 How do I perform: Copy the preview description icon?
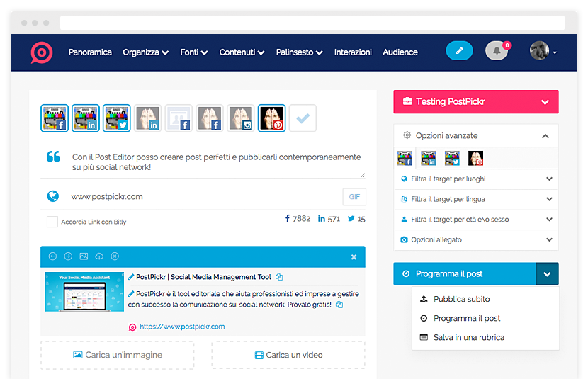[x=339, y=305]
